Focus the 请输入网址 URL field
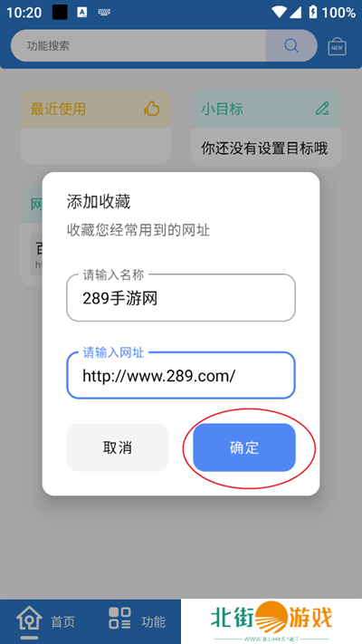This screenshot has height=644, width=362. [x=181, y=375]
